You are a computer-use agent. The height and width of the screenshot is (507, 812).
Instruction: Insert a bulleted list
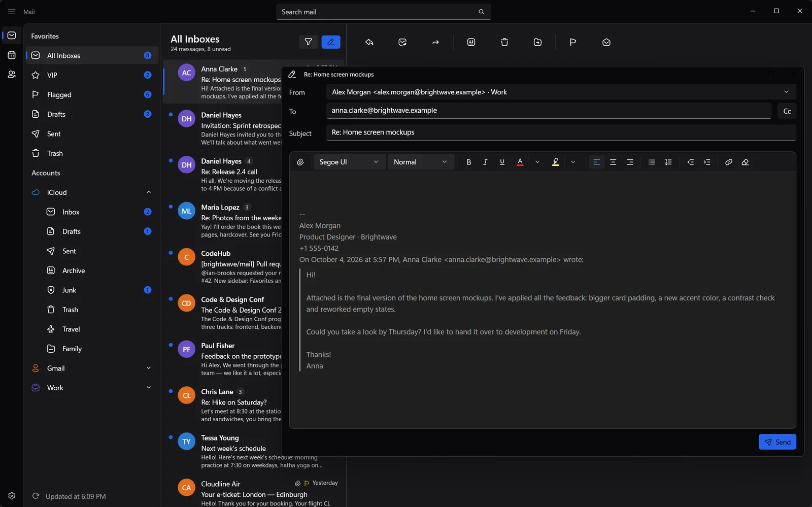(652, 162)
